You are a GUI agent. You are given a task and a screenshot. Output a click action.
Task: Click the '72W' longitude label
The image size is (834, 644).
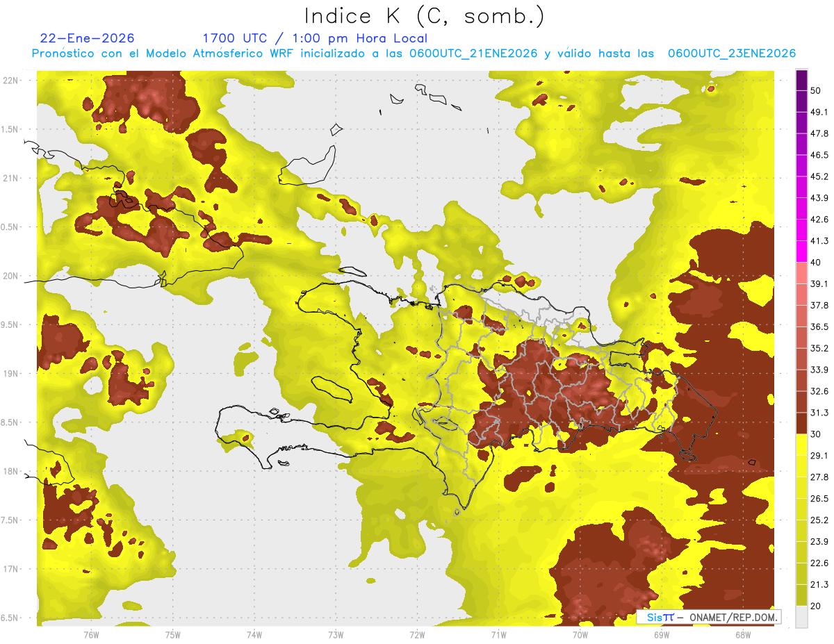point(417,634)
